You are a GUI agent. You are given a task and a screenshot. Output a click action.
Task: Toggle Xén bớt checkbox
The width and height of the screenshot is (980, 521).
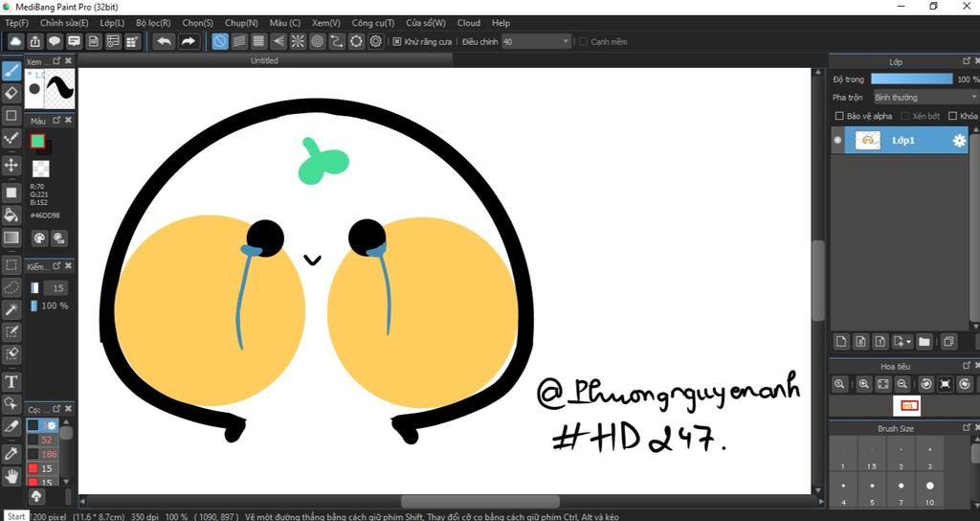click(x=904, y=116)
